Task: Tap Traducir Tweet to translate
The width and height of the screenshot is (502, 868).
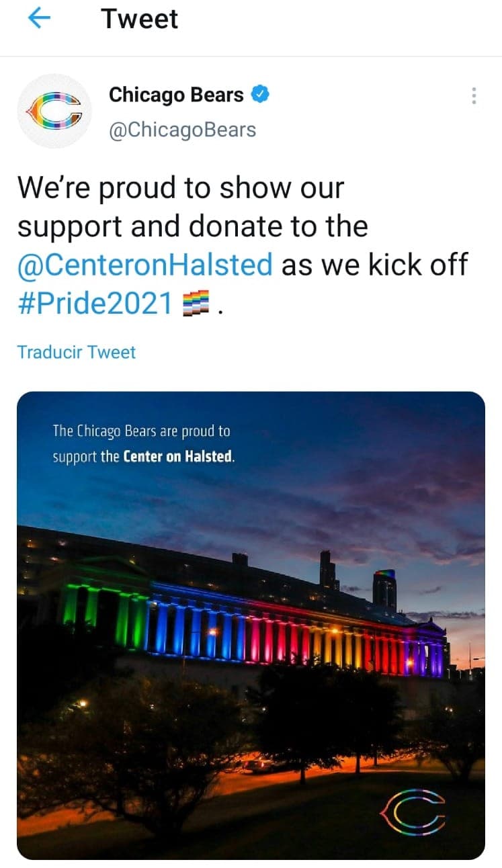Action: tap(77, 352)
